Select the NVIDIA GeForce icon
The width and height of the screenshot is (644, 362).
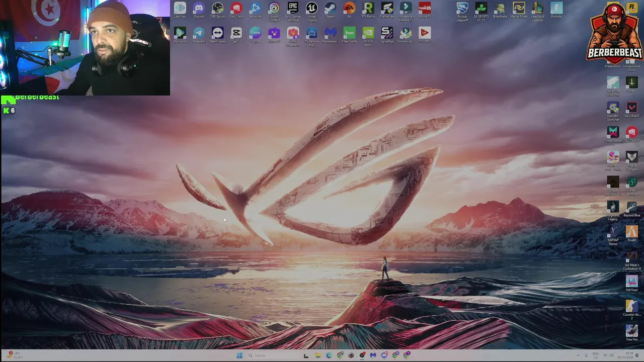[368, 37]
